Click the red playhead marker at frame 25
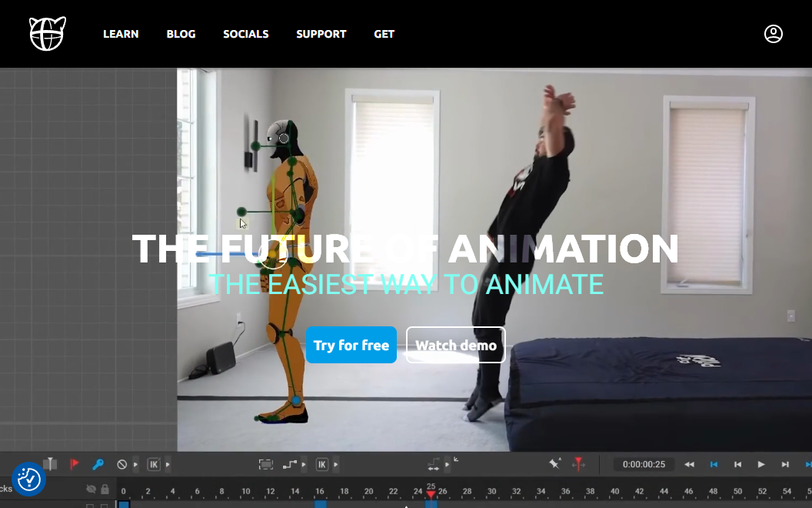The image size is (812, 508). [431, 493]
